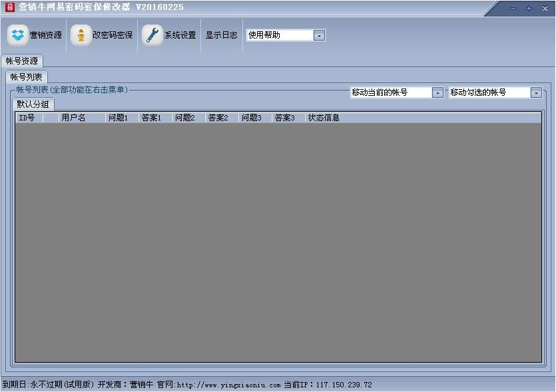The width and height of the screenshot is (556, 392).
Task: Maximize the window with the plus icon
Action: pyautogui.click(x=529, y=8)
